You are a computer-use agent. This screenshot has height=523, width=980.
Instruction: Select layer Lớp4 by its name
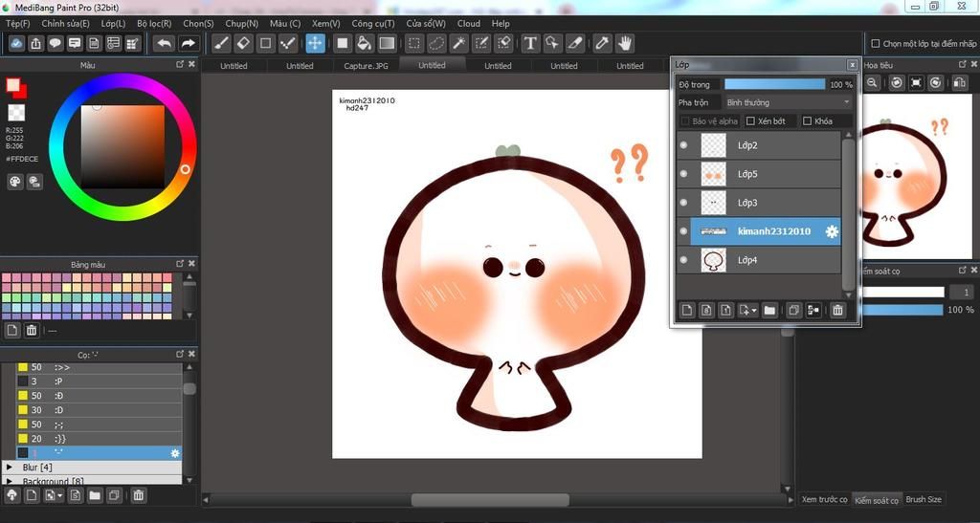point(747,260)
